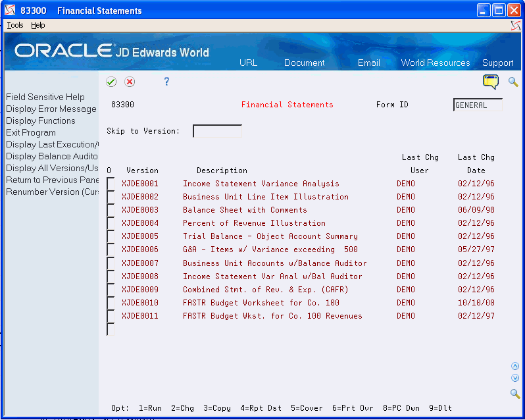
Task: Open the URL banner link
Action: 249,63
